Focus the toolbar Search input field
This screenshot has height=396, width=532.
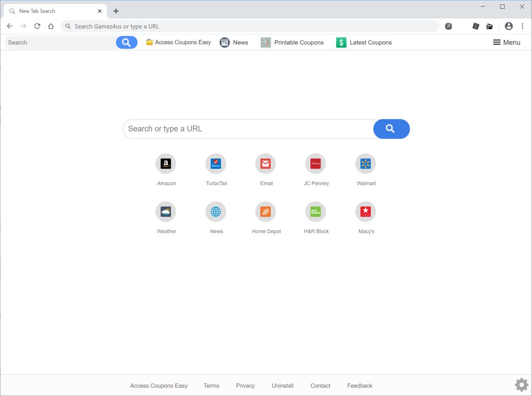(61, 42)
